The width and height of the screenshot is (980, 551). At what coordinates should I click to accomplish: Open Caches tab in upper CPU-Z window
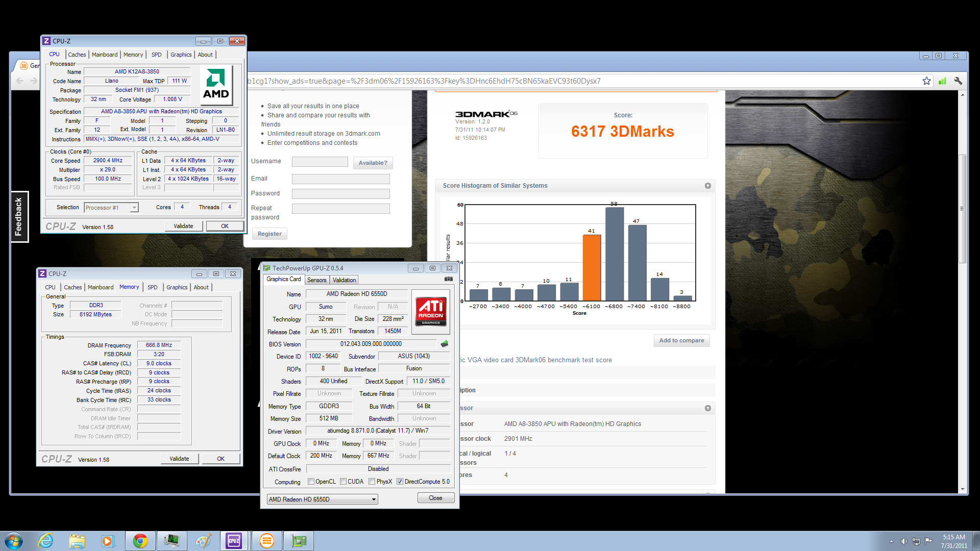(77, 55)
